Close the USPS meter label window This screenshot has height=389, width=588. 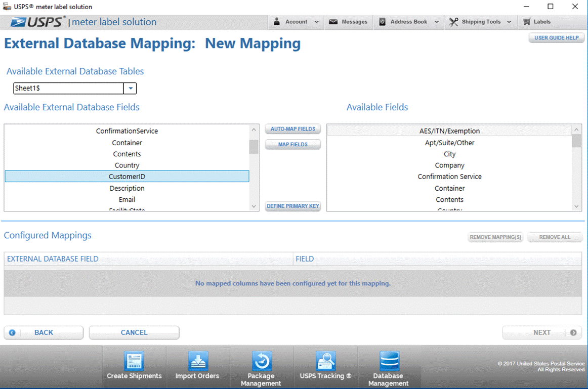[575, 7]
